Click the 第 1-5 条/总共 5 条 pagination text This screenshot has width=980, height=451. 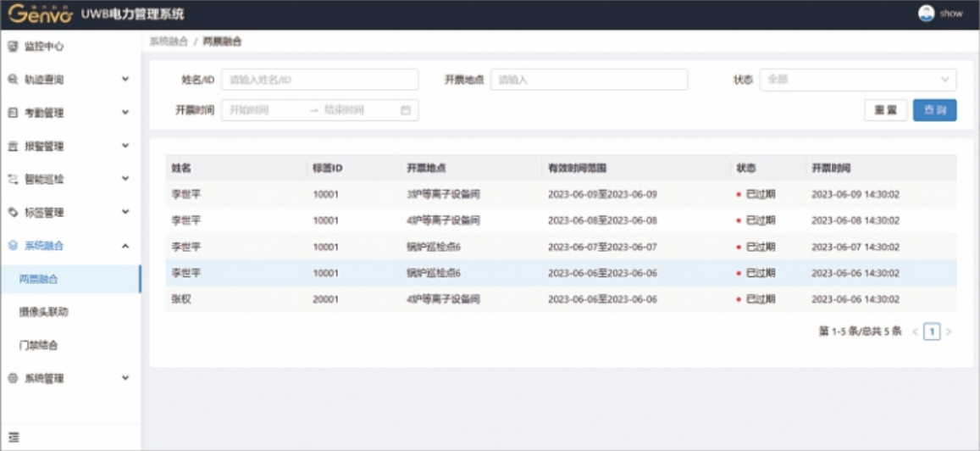860,331
